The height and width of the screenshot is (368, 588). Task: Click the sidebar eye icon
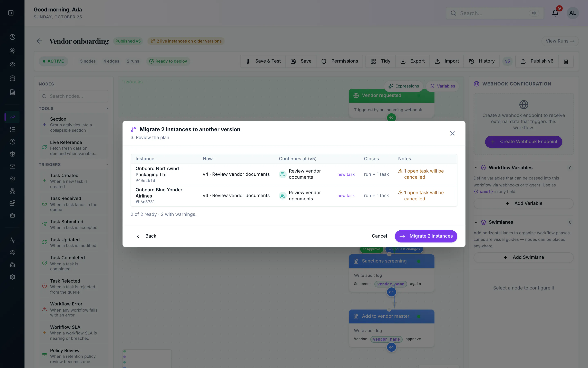pos(12,64)
